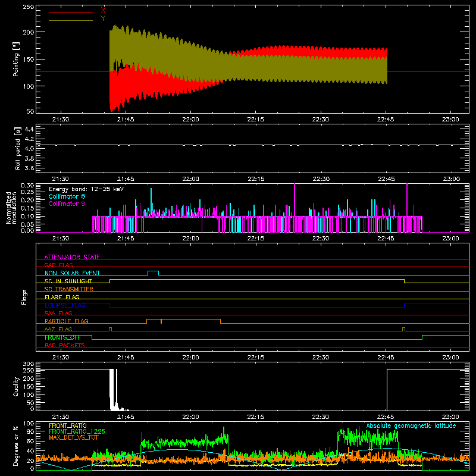
Task: Click '22:30' time label under Flags plot
Action: (x=321, y=358)
